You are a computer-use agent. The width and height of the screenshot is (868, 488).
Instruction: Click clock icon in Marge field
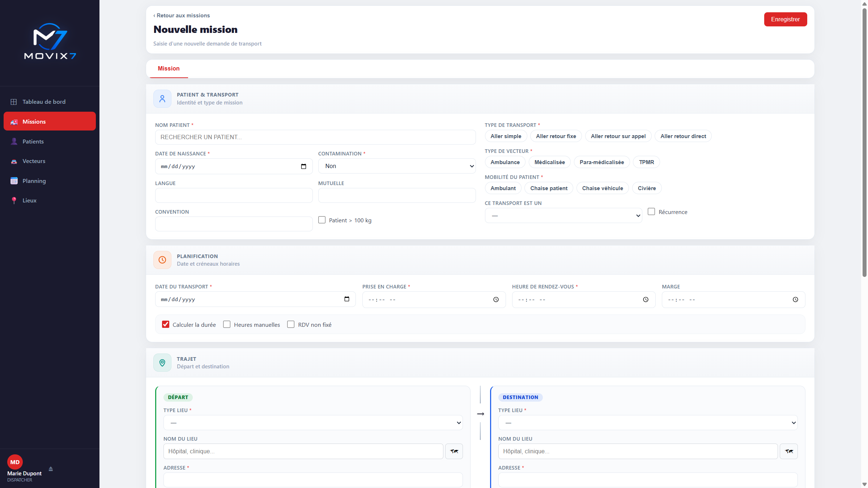pos(796,300)
